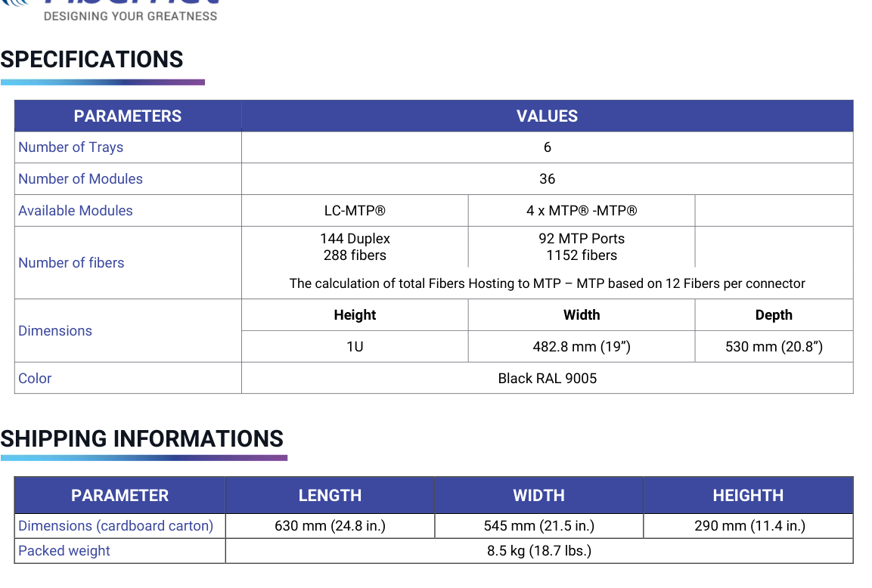Click the '1152 fibers' text
Viewport: 872px width, 588px height.
tap(582, 255)
